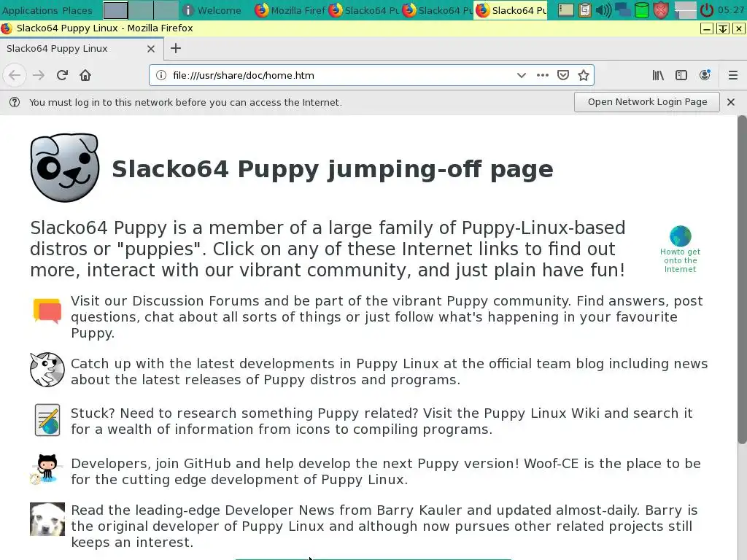
Task: Open a new tab with plus button
Action: (x=176, y=48)
